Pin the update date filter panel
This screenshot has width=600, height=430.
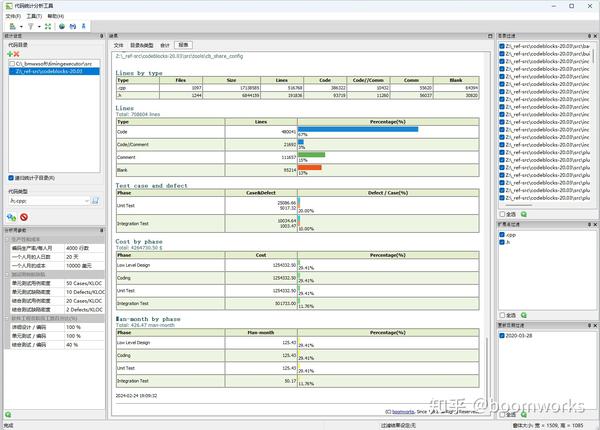click(x=589, y=325)
